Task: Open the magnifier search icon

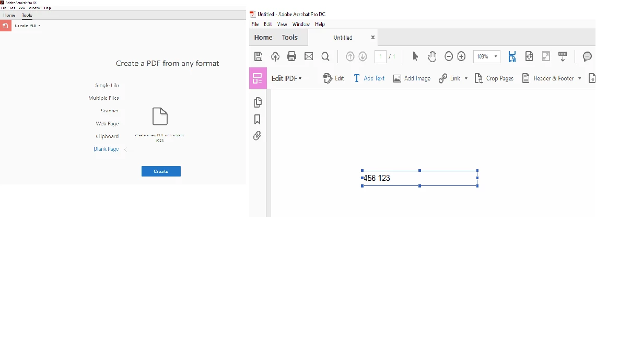Action: 325,56
